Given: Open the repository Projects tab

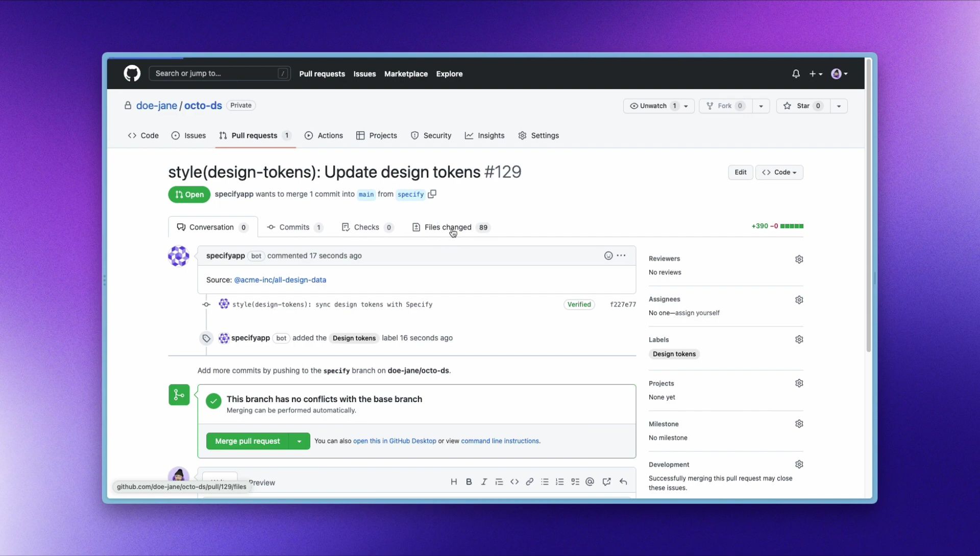Looking at the screenshot, I should (x=377, y=136).
